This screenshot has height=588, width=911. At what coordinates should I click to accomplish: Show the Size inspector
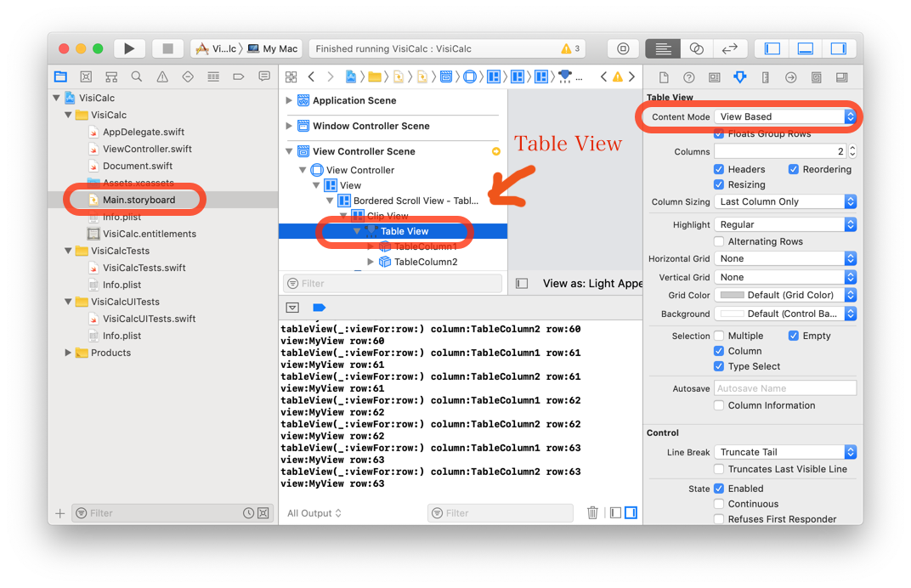click(x=765, y=77)
